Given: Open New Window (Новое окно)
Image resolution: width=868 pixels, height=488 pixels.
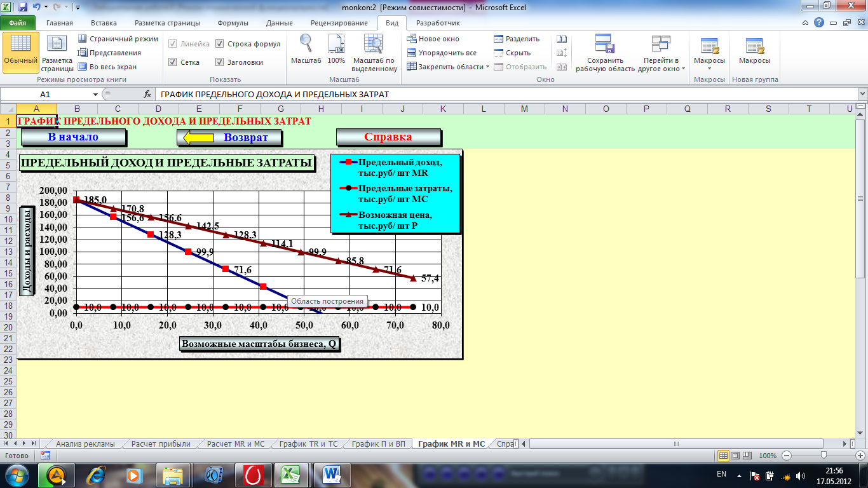Looking at the screenshot, I should tap(433, 39).
